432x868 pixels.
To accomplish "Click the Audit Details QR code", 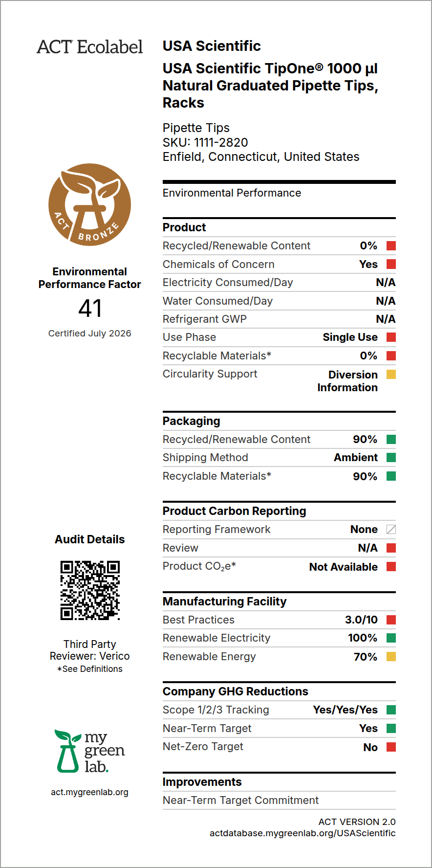I will 90,590.
